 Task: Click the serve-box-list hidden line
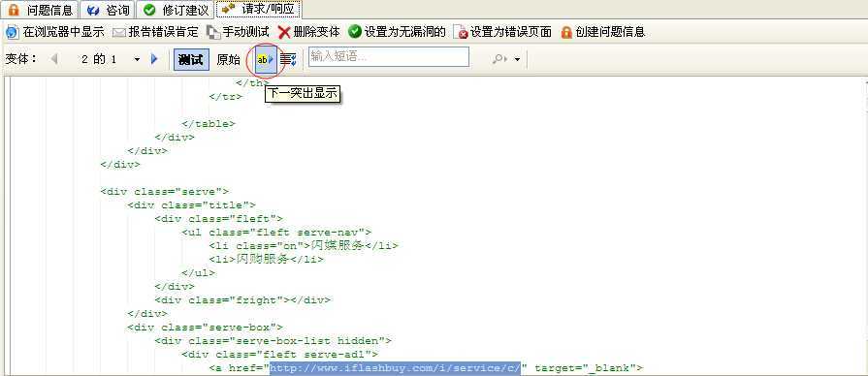coord(273,340)
